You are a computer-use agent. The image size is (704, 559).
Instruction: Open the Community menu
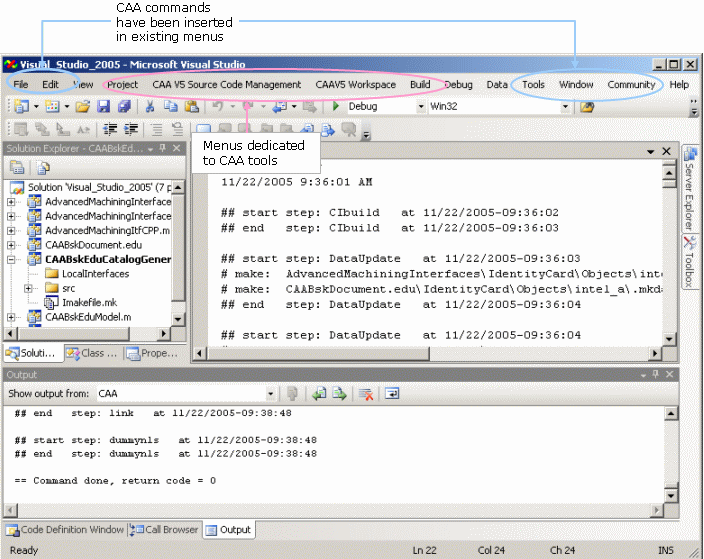click(x=631, y=84)
